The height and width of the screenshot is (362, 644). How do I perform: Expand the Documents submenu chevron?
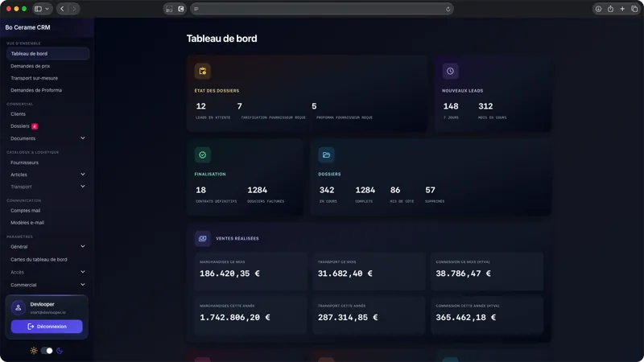(83, 138)
